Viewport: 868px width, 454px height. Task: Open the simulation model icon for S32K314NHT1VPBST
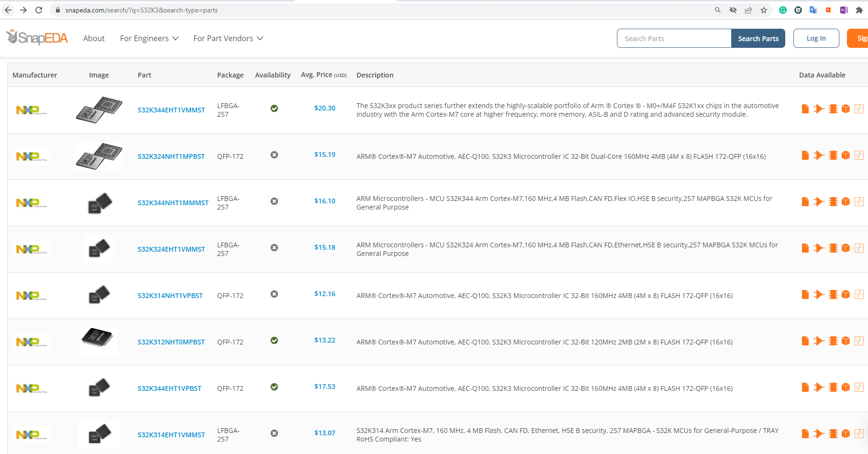tap(860, 294)
